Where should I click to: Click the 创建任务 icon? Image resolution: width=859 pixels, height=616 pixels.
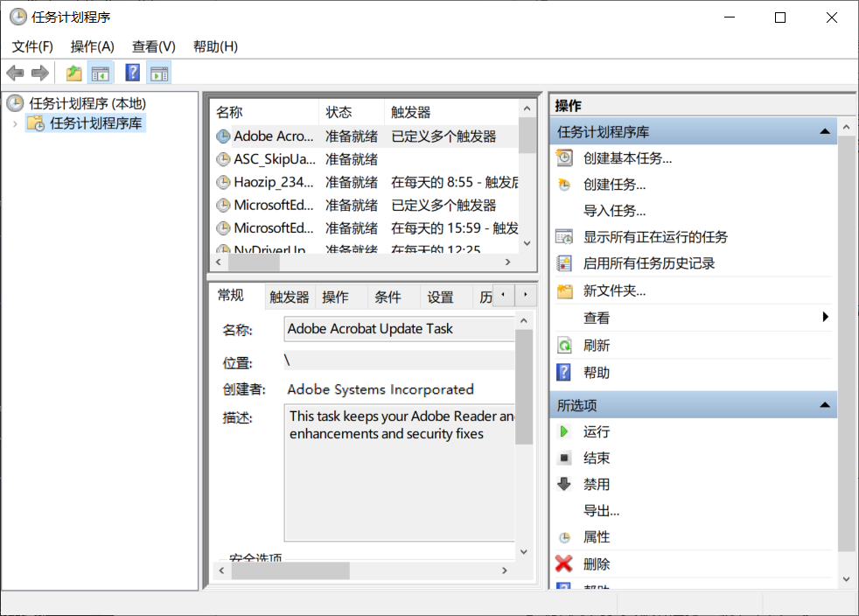click(564, 185)
